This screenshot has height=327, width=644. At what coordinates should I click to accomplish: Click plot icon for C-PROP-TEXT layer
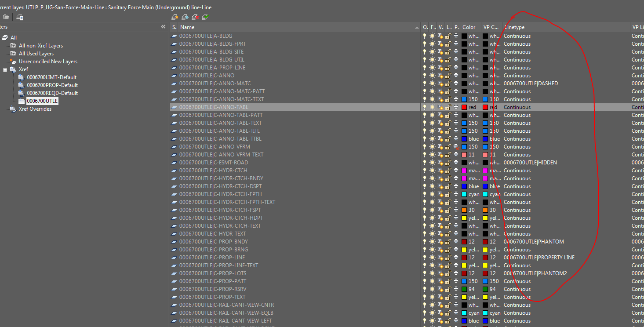[456, 297]
